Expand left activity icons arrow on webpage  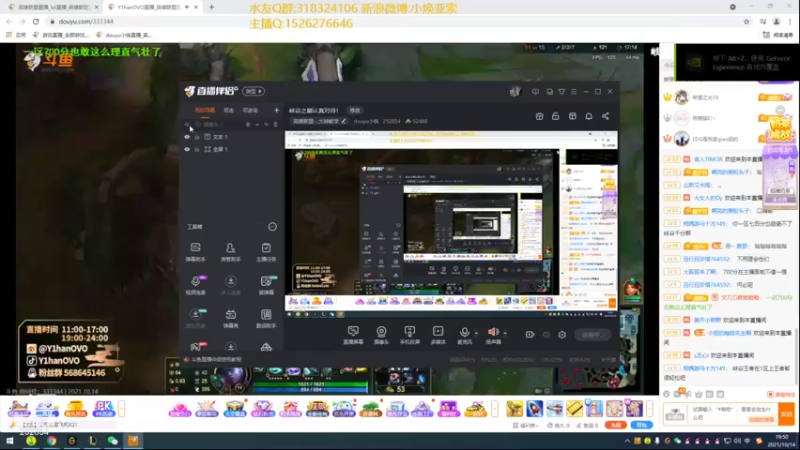pyautogui.click(x=121, y=409)
